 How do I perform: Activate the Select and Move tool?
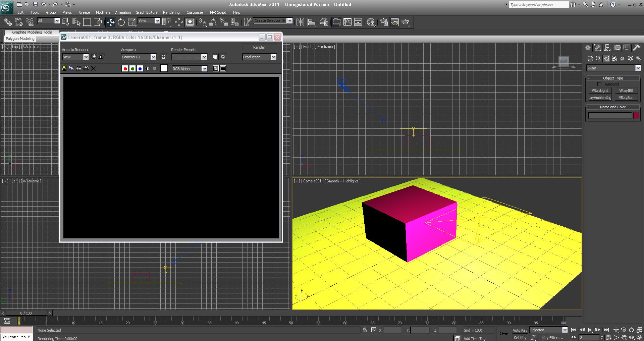(x=110, y=22)
